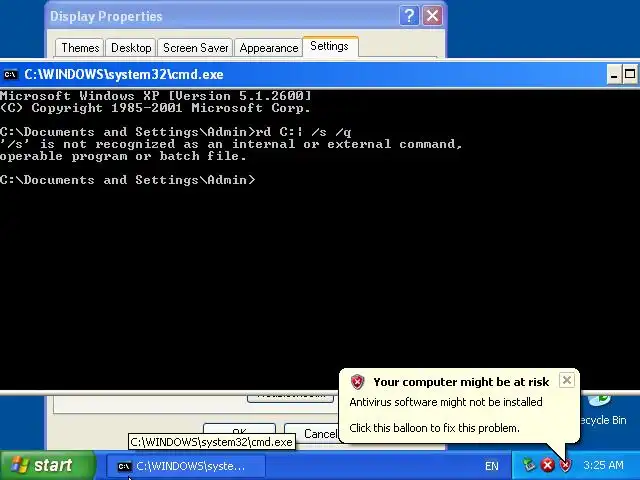This screenshot has height=480, width=640.
Task: Maximize the cmd.exe window
Action: (x=630, y=75)
